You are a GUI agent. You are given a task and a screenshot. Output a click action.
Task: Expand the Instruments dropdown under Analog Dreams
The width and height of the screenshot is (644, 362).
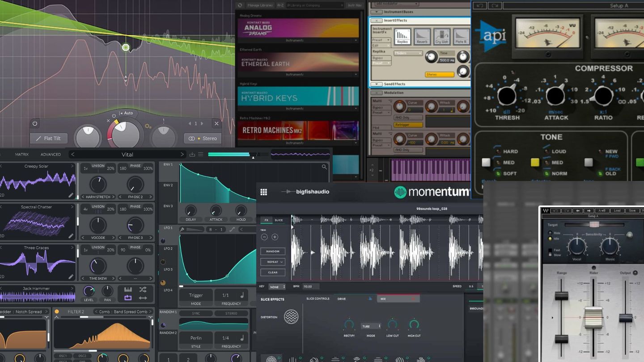tap(356, 41)
